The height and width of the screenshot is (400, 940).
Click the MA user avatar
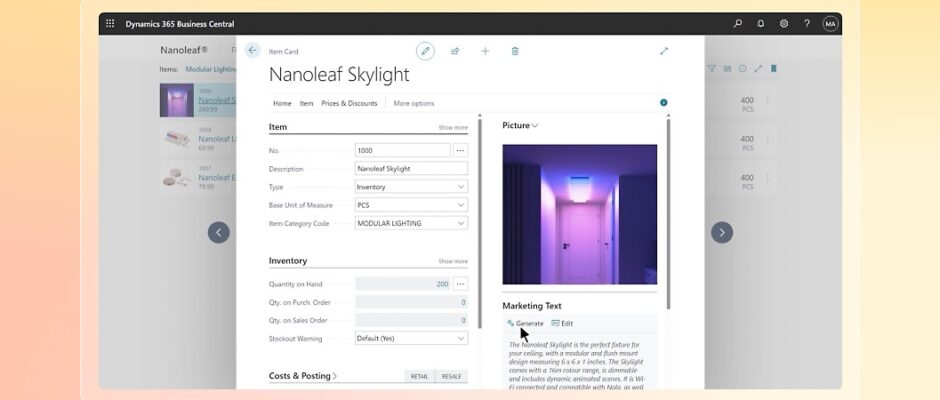coord(830,24)
